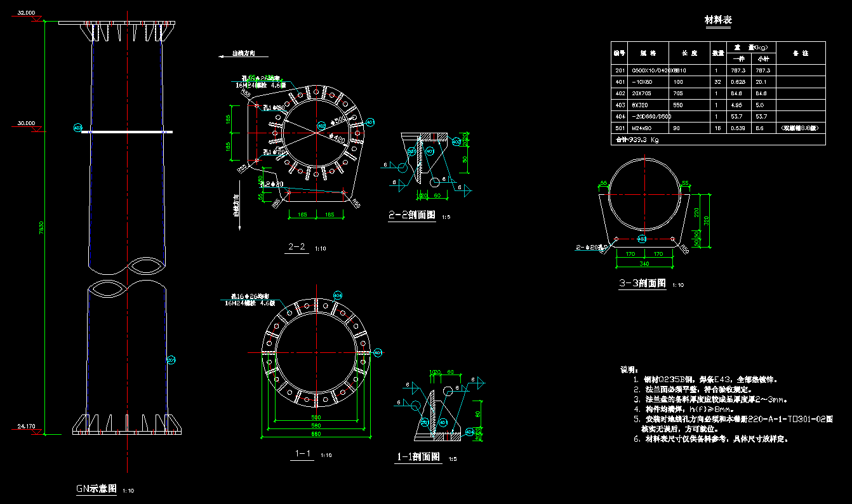The height and width of the screenshot is (504, 852).
Task: Click the 660 dimension under the 1-1 plan
Action: tap(316, 434)
